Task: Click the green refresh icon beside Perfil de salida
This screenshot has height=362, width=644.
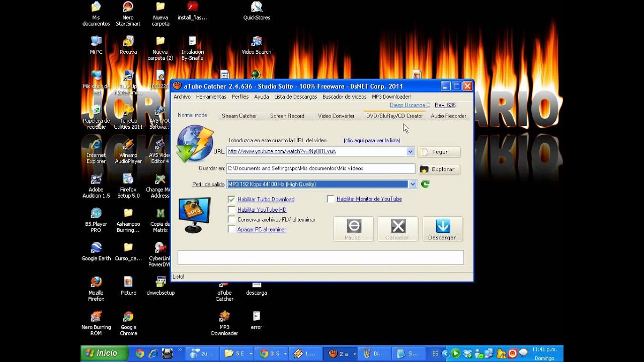Action: pos(425,185)
